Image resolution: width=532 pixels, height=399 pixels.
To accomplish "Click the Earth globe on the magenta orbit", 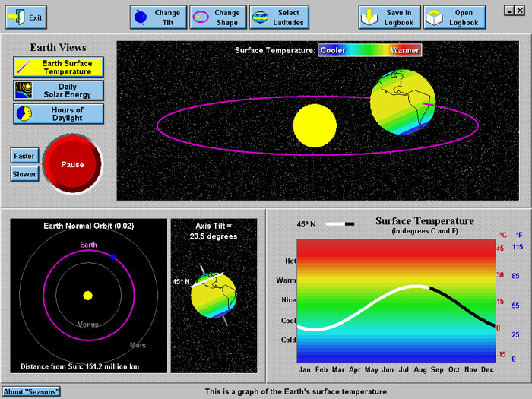I will click(403, 102).
